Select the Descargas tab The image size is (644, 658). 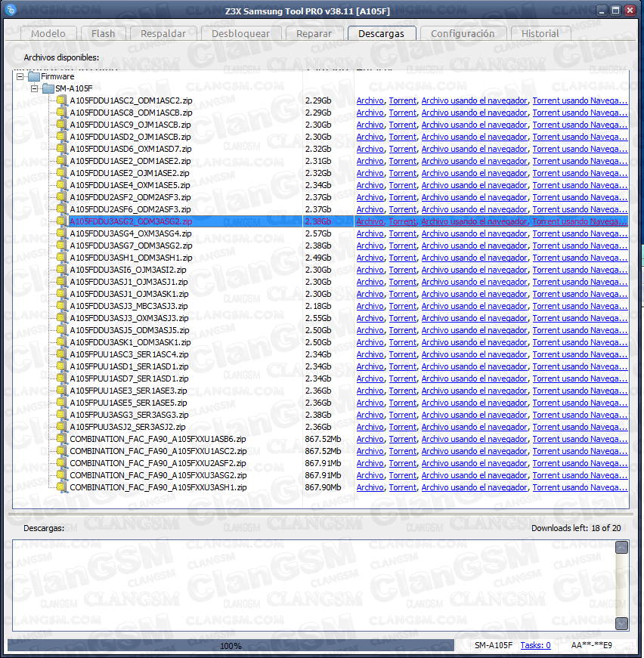[x=382, y=33]
